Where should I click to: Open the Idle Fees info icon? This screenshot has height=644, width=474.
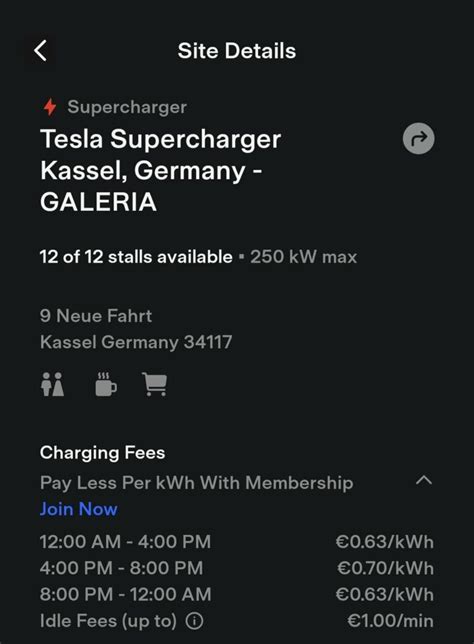pyautogui.click(x=194, y=621)
